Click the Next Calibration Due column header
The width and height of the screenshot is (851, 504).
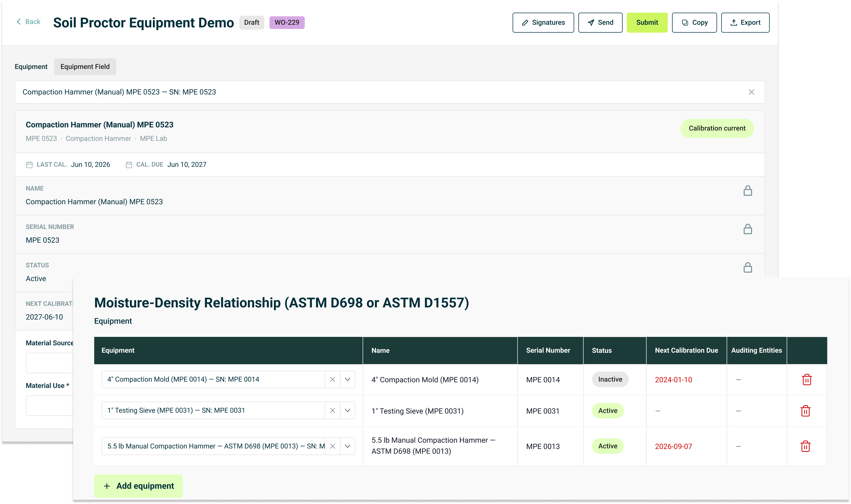pos(686,351)
